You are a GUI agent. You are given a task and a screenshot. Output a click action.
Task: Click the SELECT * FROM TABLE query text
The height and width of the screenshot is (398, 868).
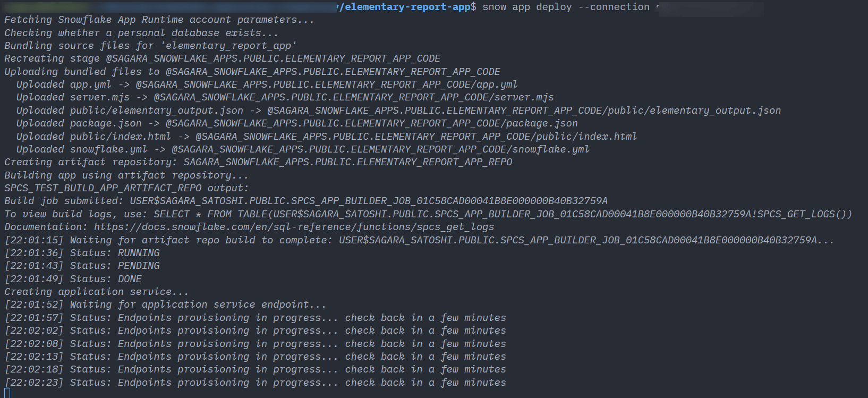tap(503, 214)
